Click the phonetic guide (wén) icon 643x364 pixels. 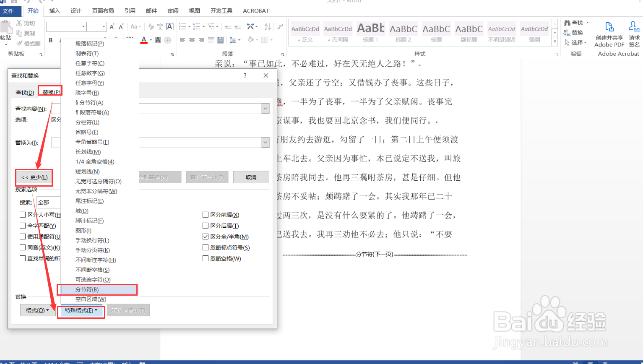point(160,27)
